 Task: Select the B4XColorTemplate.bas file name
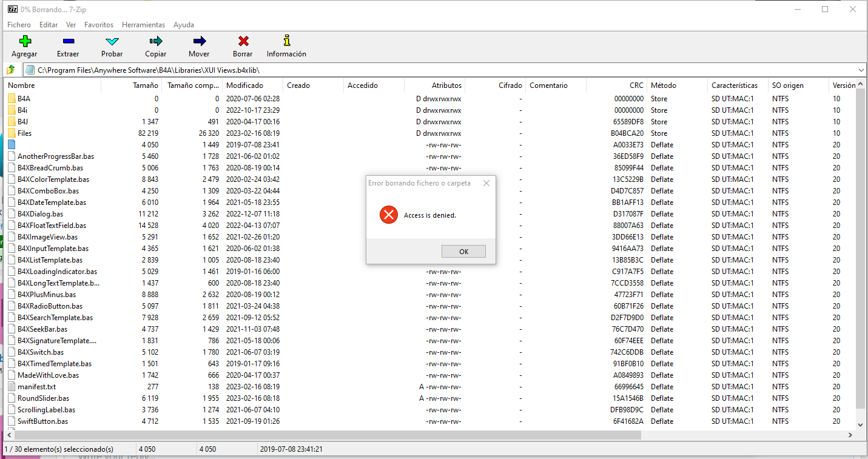pyautogui.click(x=53, y=179)
